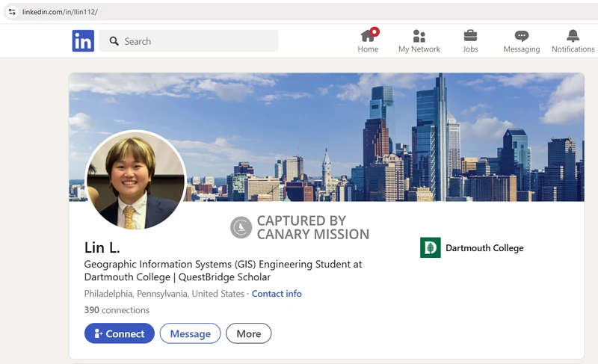Click the LinkedIn logo
The height and width of the screenshot is (364, 598).
click(x=83, y=41)
